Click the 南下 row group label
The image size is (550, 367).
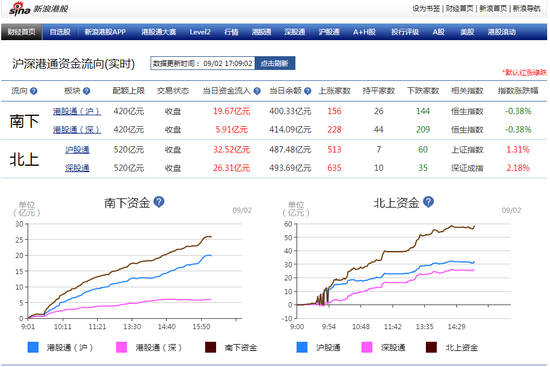(24, 121)
